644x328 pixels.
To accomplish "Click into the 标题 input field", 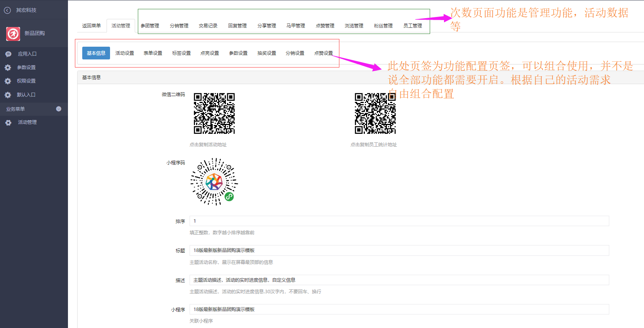I will [399, 250].
